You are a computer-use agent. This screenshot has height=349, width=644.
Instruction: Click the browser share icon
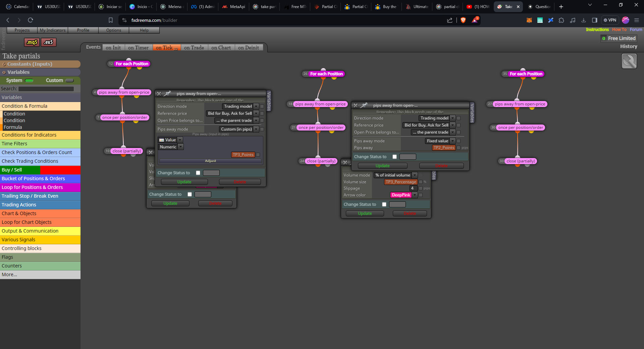(450, 20)
